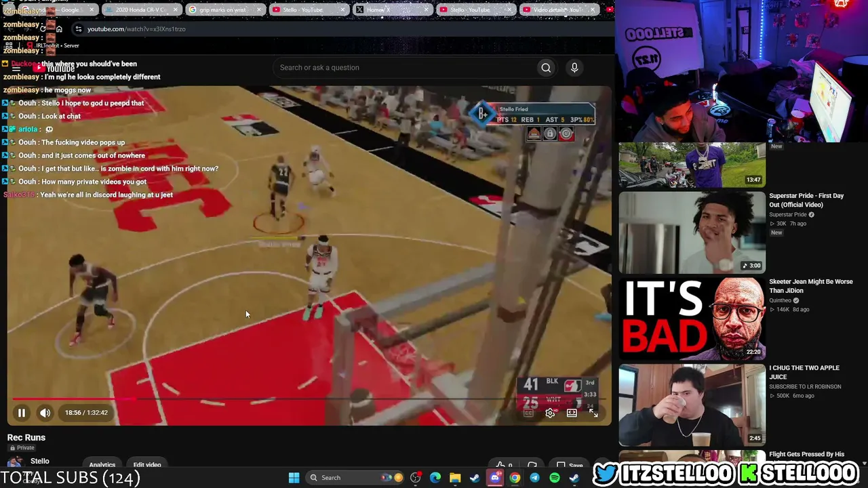868x488 pixels.
Task: Open the 13:47 recommended video thumbnail
Action: (x=692, y=165)
